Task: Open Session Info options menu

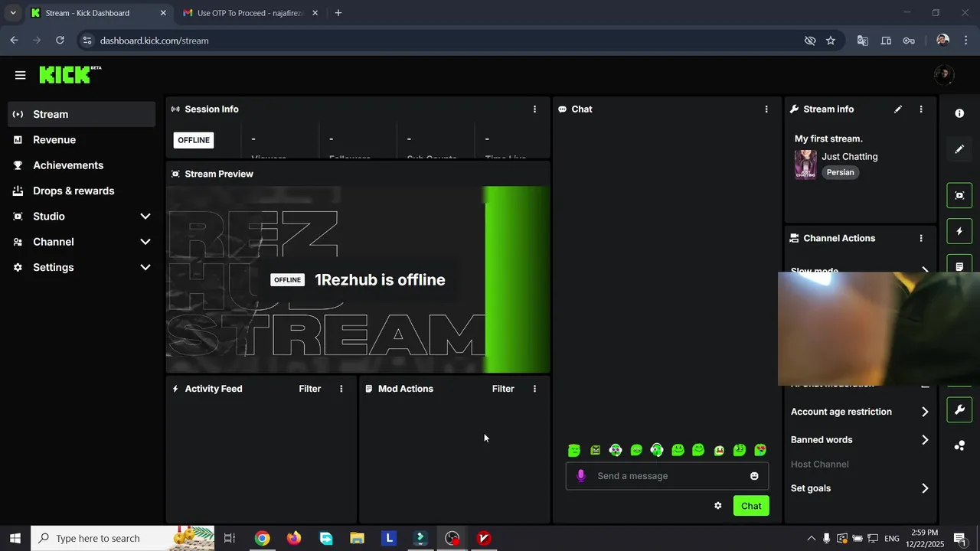Action: pos(534,109)
